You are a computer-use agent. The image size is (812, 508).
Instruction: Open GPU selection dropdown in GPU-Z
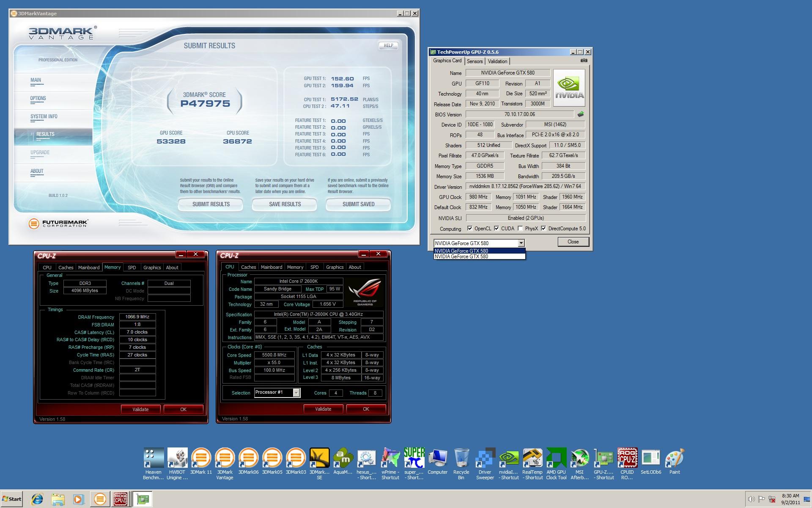coord(521,243)
